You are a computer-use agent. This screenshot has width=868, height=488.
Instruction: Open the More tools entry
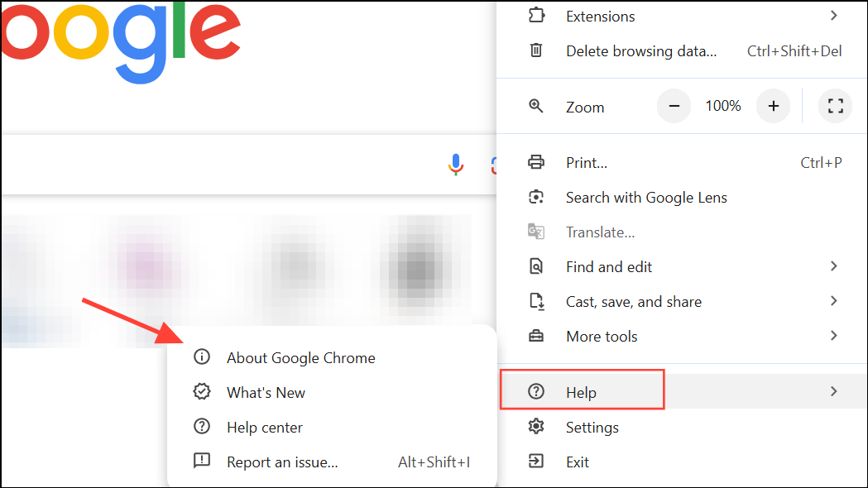[683, 337]
